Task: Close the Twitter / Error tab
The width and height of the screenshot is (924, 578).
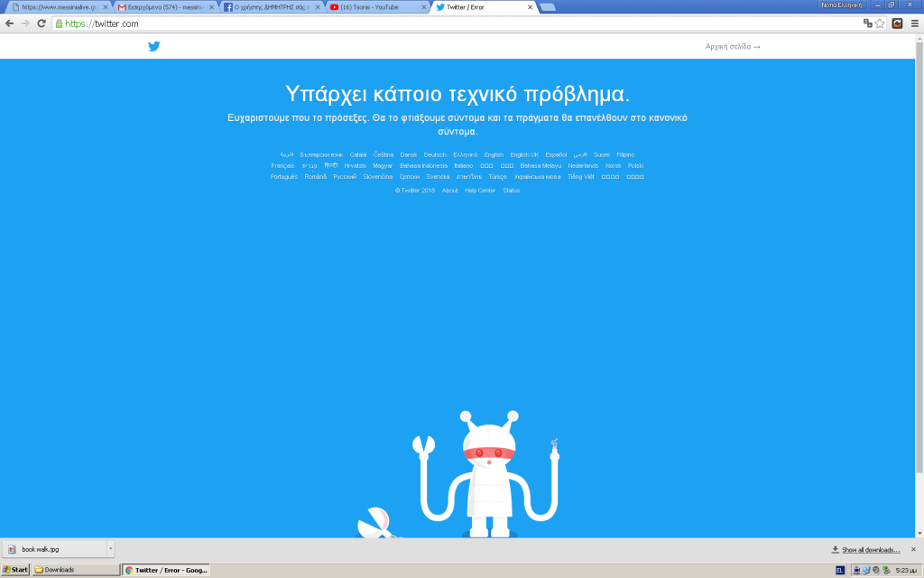Action: pyautogui.click(x=530, y=7)
